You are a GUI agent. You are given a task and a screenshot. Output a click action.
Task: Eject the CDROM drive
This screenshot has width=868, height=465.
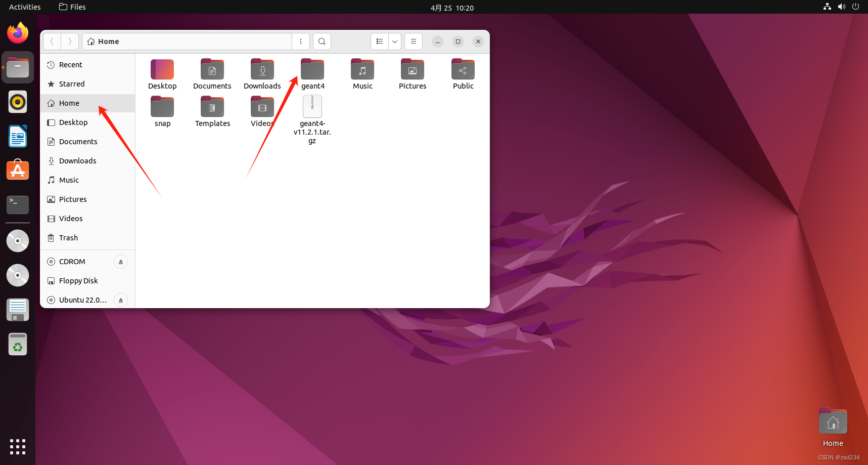coord(120,261)
